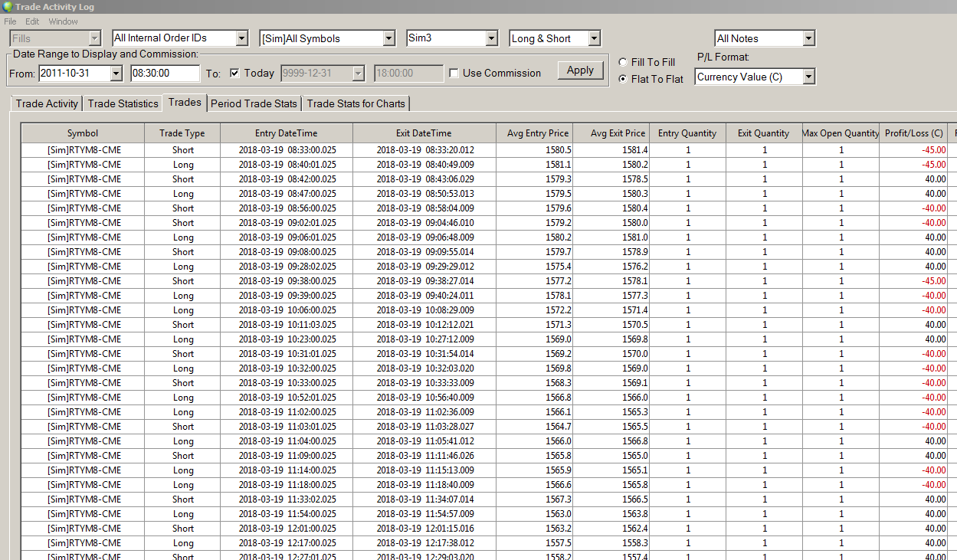
Task: Click the From time field 08:30:00
Action: [165, 74]
